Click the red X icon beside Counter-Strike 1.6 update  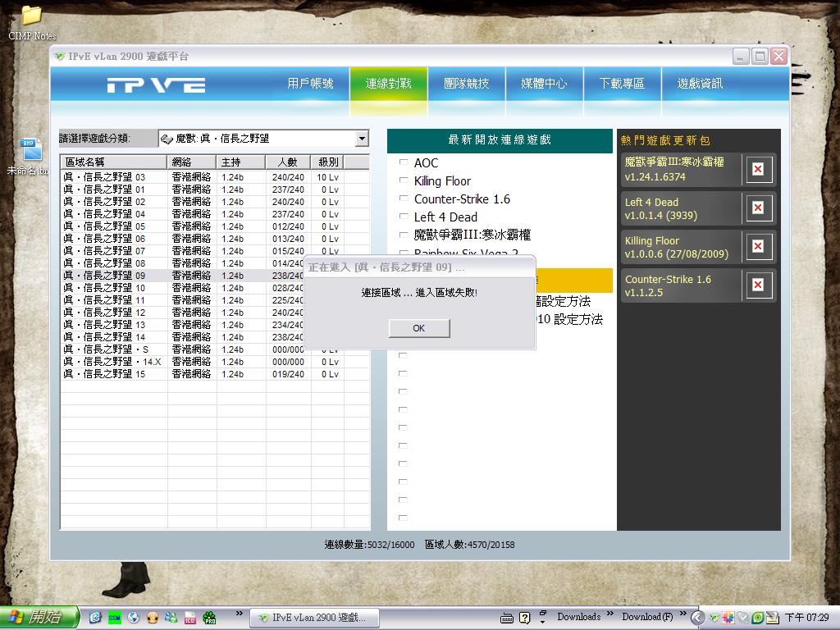[x=758, y=285]
